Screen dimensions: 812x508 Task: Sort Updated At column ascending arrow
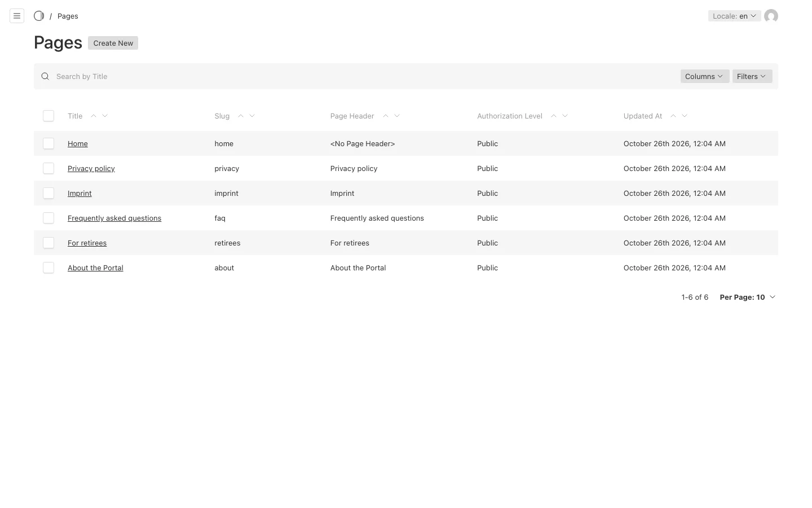coord(673,116)
